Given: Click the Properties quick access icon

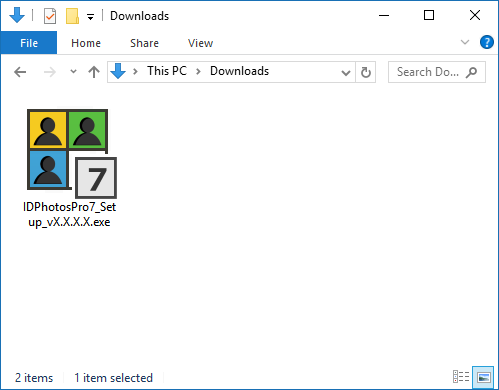Looking at the screenshot, I should 50,16.
